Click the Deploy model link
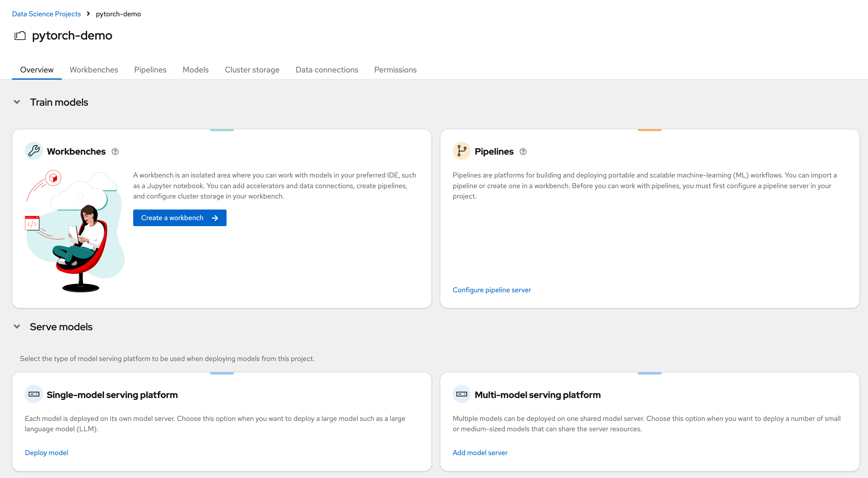 [x=46, y=453]
